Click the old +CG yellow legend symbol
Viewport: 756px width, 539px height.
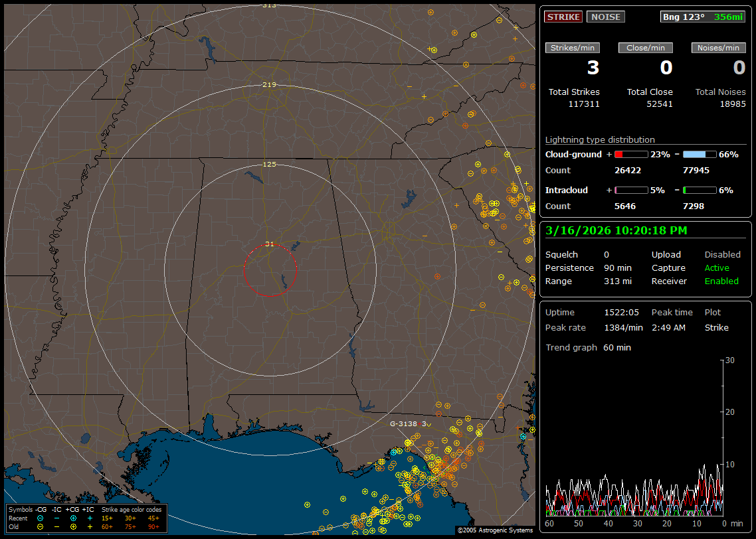(73, 526)
